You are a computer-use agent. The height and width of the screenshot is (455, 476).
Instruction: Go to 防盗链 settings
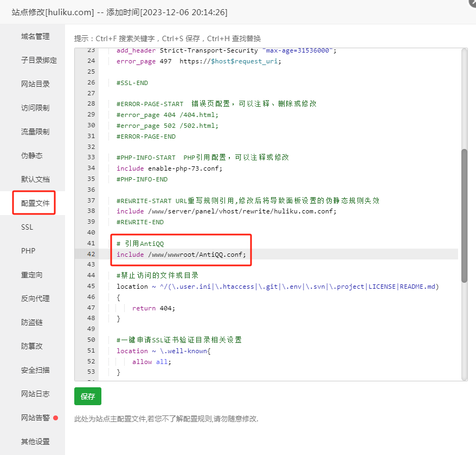coord(31,322)
